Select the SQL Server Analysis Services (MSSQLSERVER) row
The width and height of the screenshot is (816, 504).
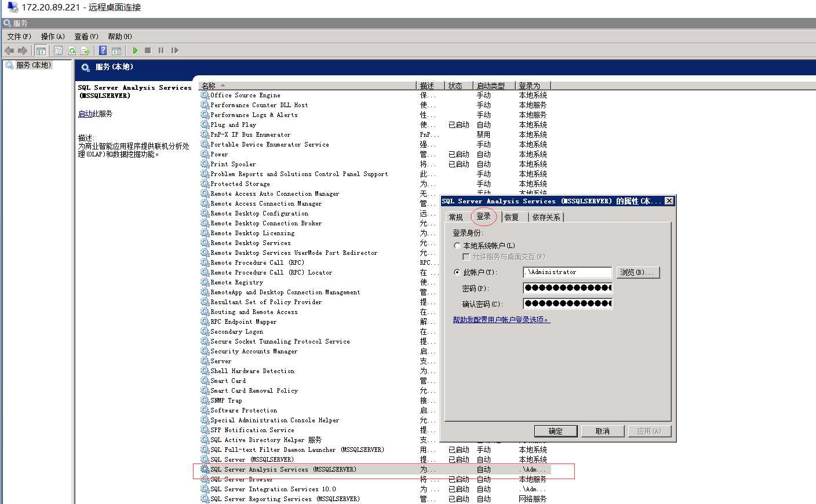pyautogui.click(x=375, y=469)
